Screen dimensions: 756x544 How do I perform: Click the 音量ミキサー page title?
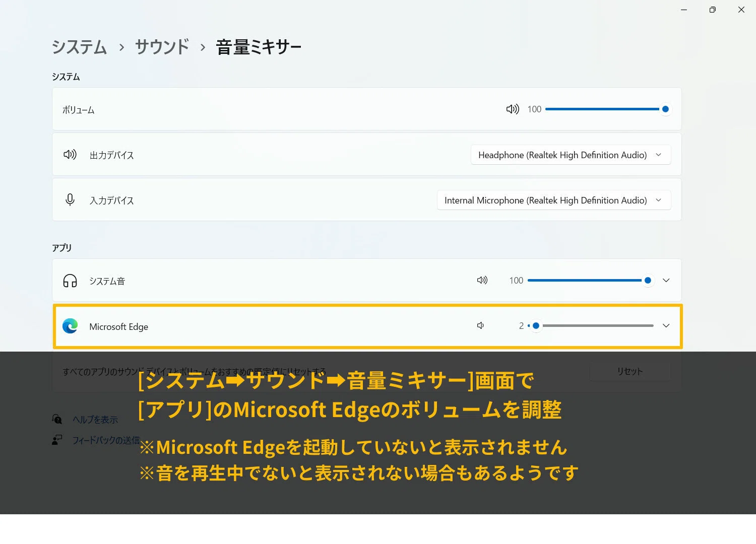[259, 47]
